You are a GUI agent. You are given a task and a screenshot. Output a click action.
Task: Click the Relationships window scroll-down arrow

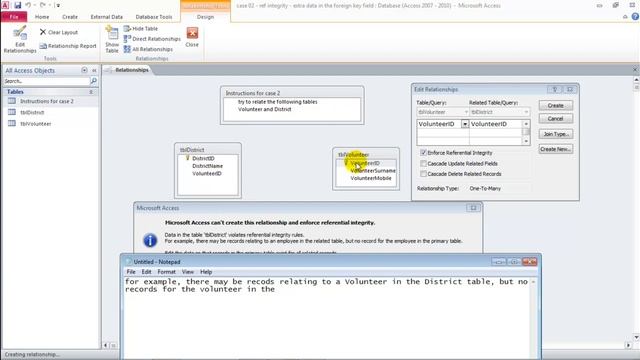636,337
